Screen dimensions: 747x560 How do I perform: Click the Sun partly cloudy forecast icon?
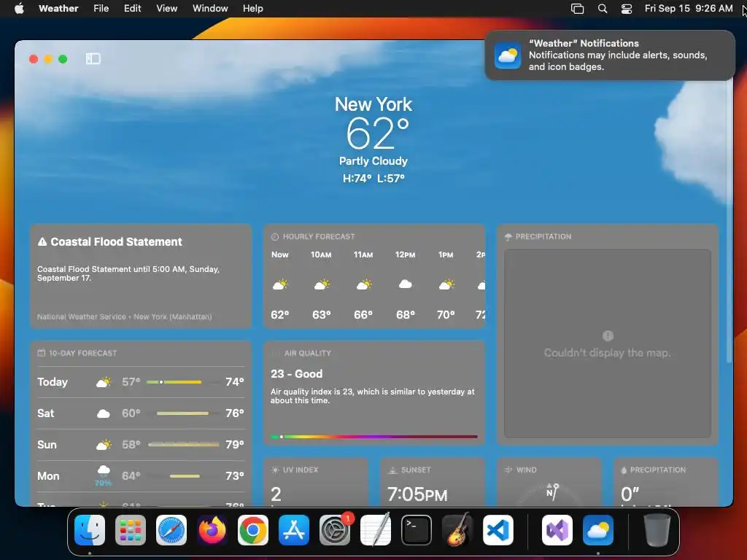point(104,445)
